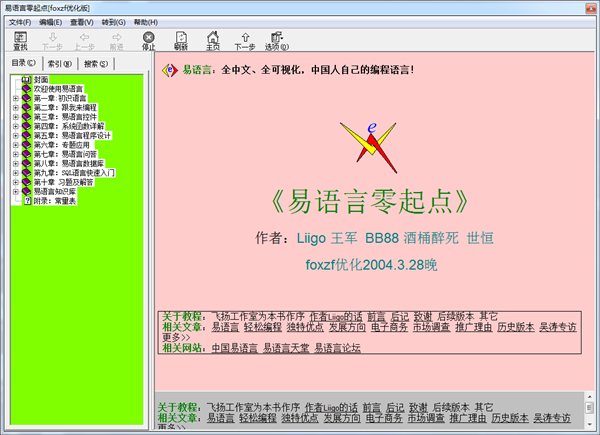Open 易语言天堂 website link
This screenshot has width=600, height=435.
click(286, 348)
